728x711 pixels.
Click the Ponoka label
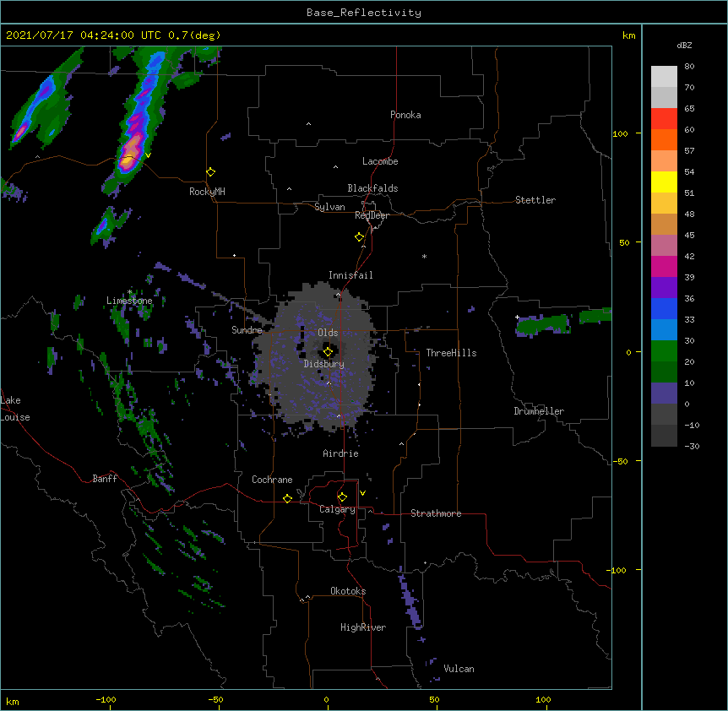[405, 115]
